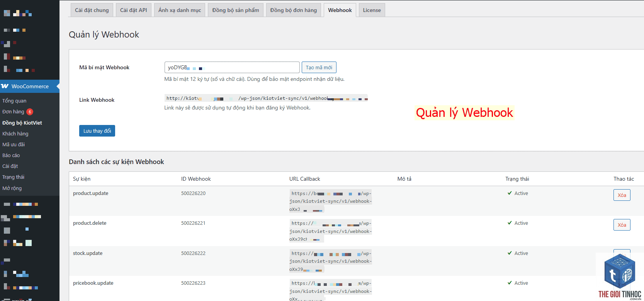This screenshot has height=301, width=644.
Task: Click Active checkmark for pricebook.update row
Action: click(510, 283)
